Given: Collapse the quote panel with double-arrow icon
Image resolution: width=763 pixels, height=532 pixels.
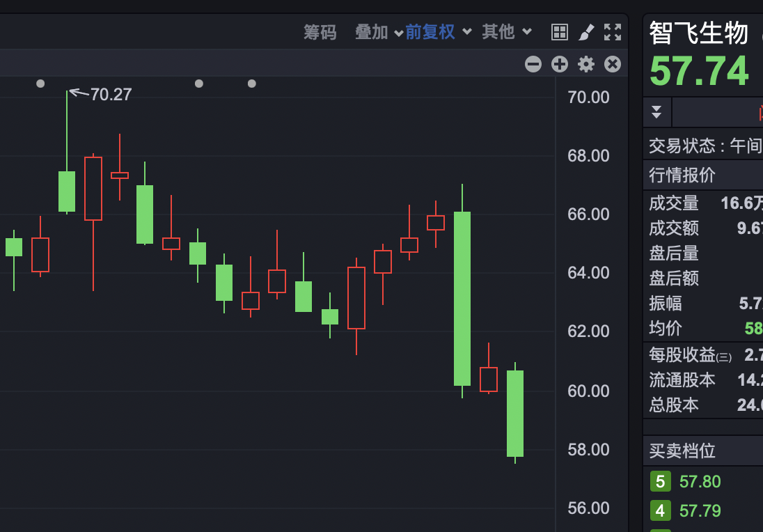Looking at the screenshot, I should pyautogui.click(x=656, y=111).
